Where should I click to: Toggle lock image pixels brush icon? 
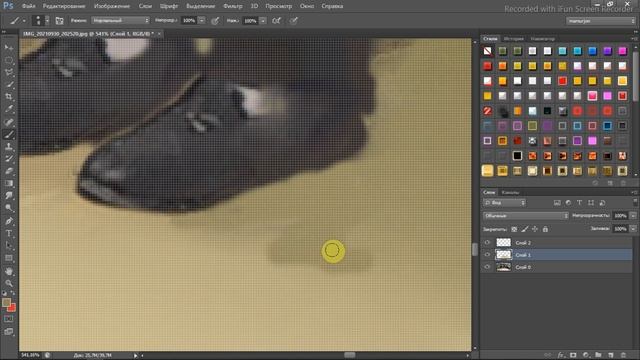tap(525, 229)
